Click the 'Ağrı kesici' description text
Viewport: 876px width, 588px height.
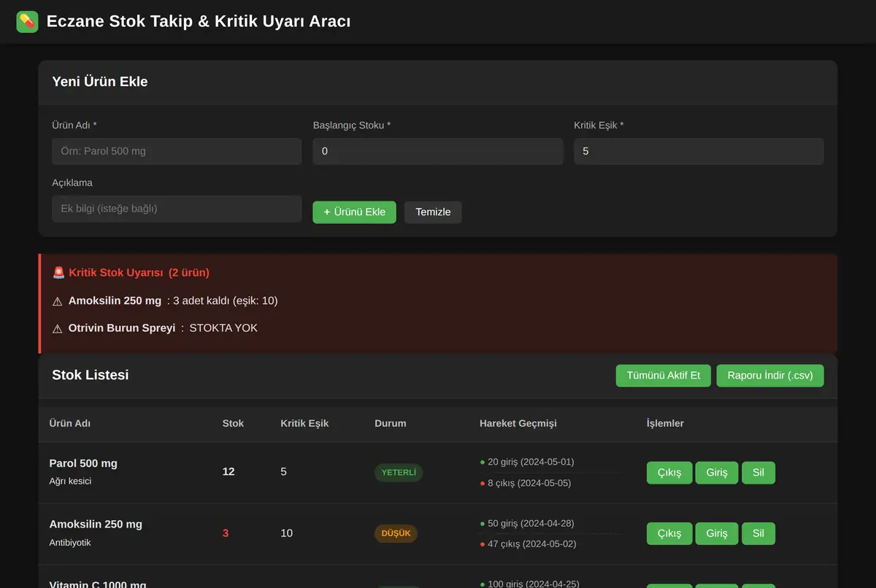pos(70,481)
